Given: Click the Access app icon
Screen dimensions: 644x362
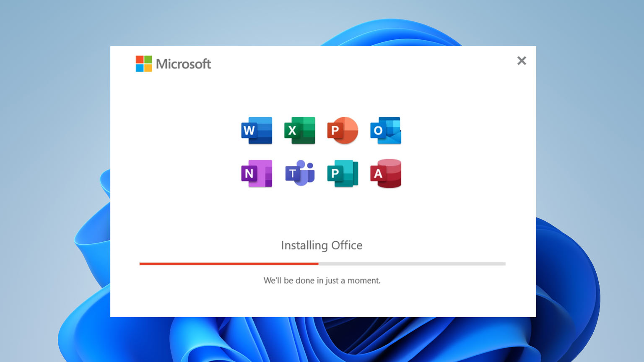Looking at the screenshot, I should (x=385, y=174).
